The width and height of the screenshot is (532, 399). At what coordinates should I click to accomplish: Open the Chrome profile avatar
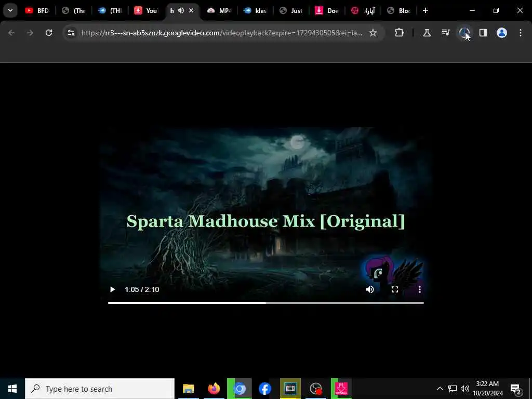(502, 33)
